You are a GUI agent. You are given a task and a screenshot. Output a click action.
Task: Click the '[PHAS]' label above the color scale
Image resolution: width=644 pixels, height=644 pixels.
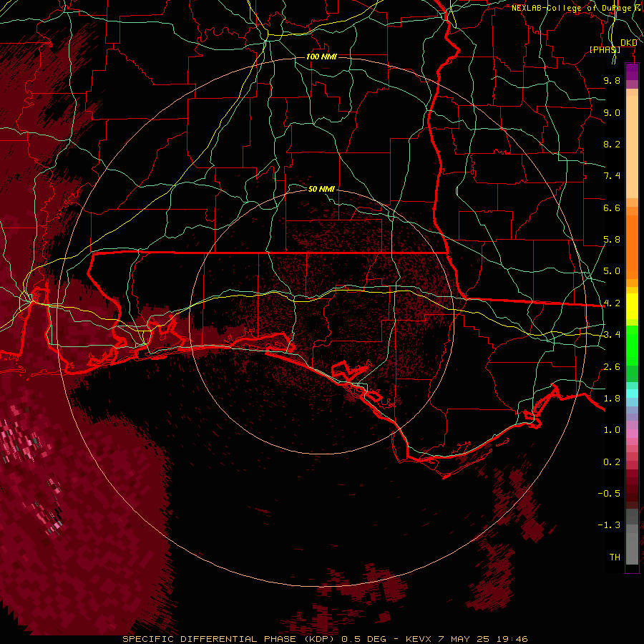[x=605, y=49]
